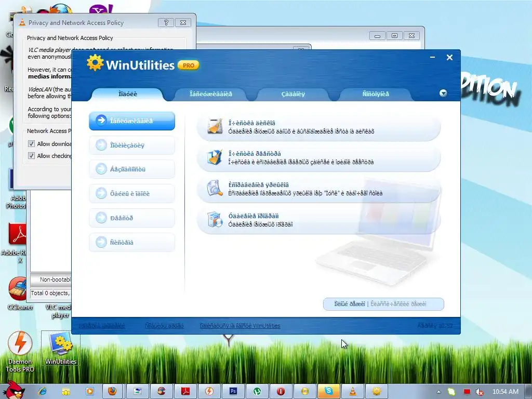Screen dimensions: 532x399
Task: Click the red flag tray icon
Action: pos(467,392)
